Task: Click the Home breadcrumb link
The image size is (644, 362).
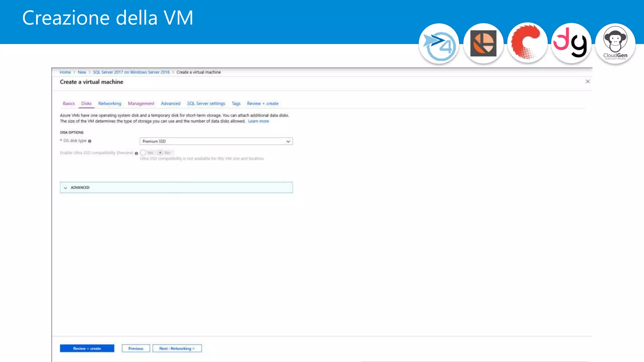Action: tap(65, 72)
